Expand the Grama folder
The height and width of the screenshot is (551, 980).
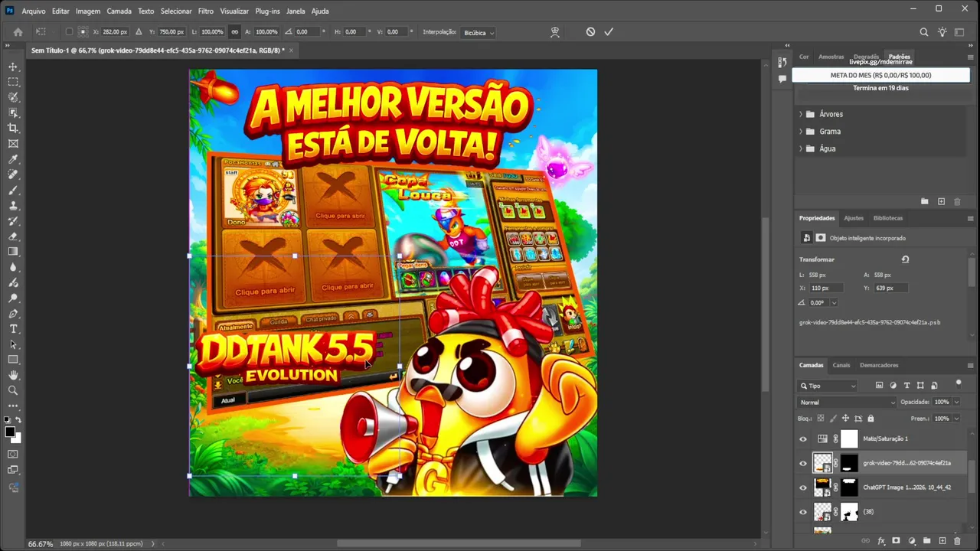tap(801, 132)
